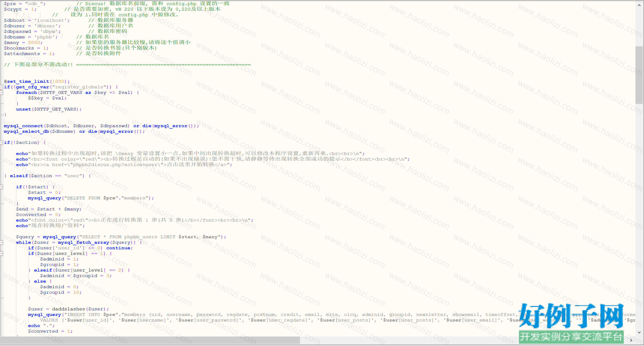The image size is (644, 346).
Task: Click the config.php text in first comment
Action: point(181,4)
